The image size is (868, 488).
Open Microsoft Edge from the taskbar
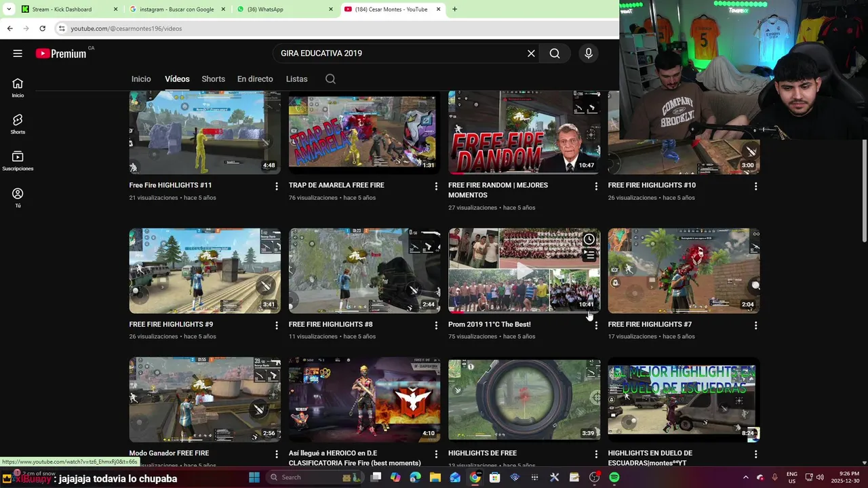click(x=415, y=477)
